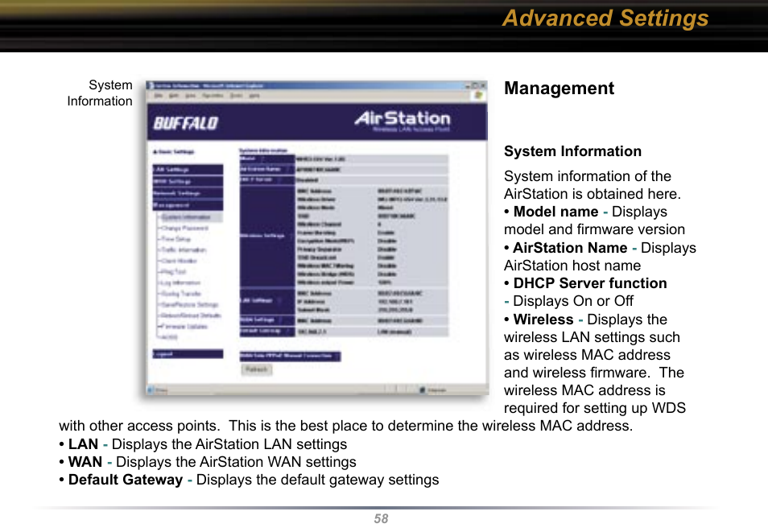Select Firmware Updates in the sidebar tree

coord(184,326)
